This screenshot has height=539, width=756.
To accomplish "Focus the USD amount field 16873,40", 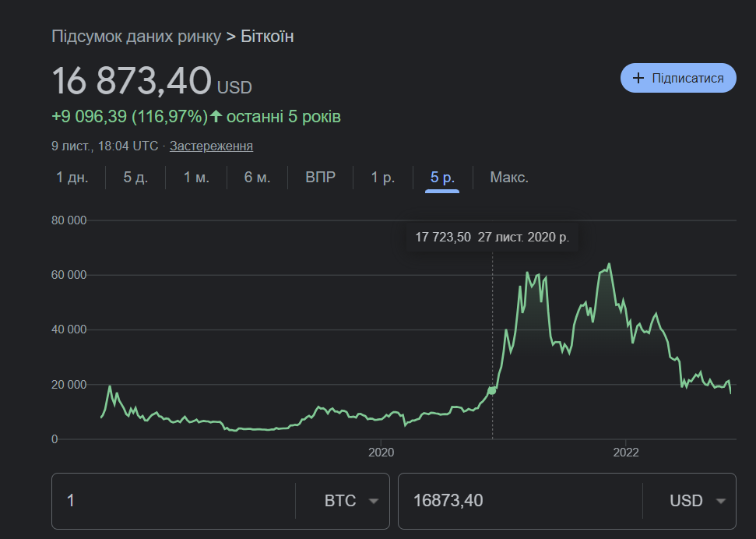I will [x=518, y=501].
